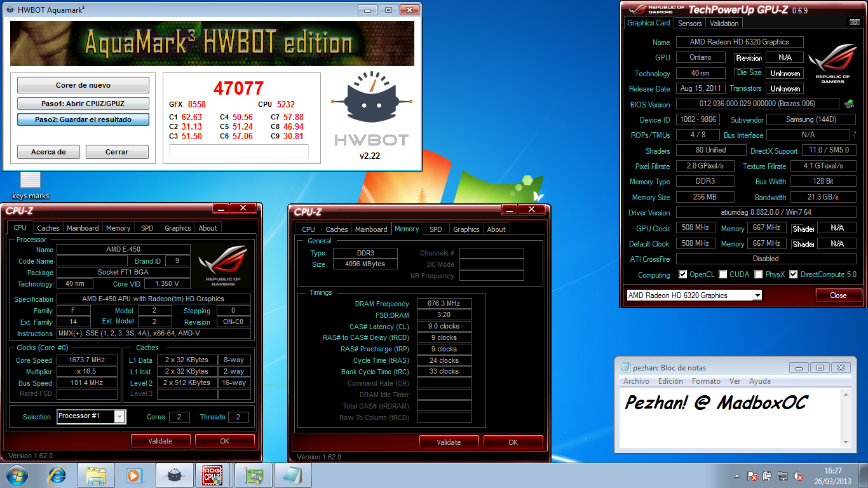Click the GPU-Z Close button

838,295
